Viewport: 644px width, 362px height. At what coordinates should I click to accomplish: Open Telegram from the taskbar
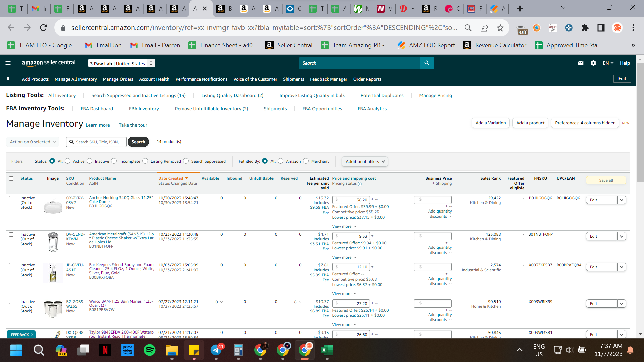tap(216, 350)
